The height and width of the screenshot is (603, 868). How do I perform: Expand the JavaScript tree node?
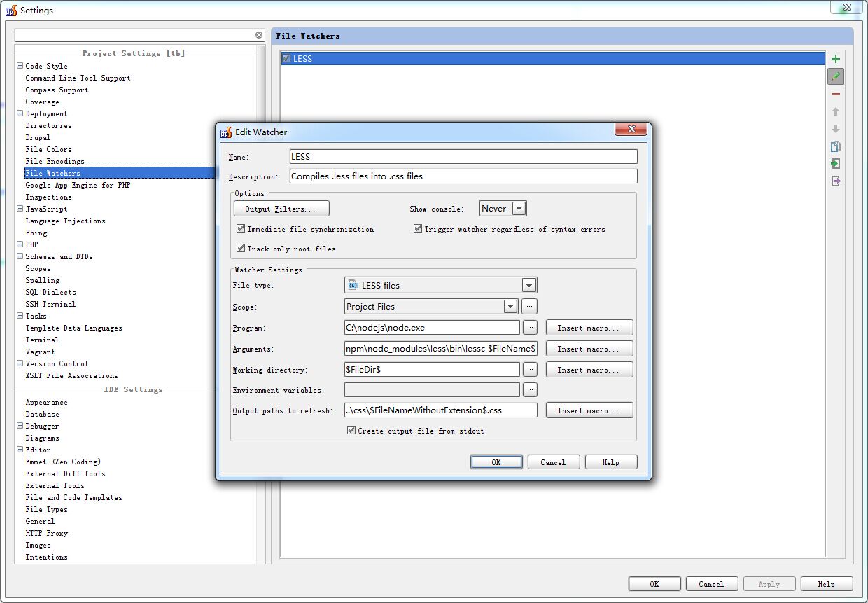[20, 209]
